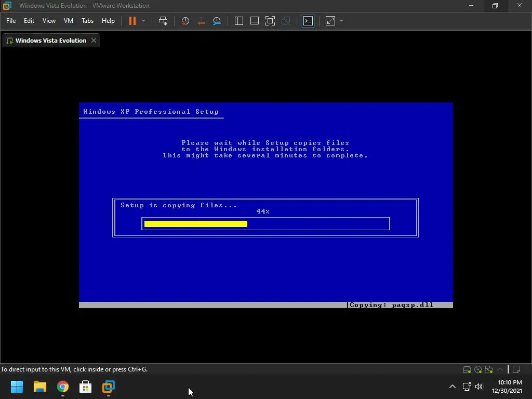Take a snapshot of this virtual machine
The image size is (532, 399).
tap(185, 21)
